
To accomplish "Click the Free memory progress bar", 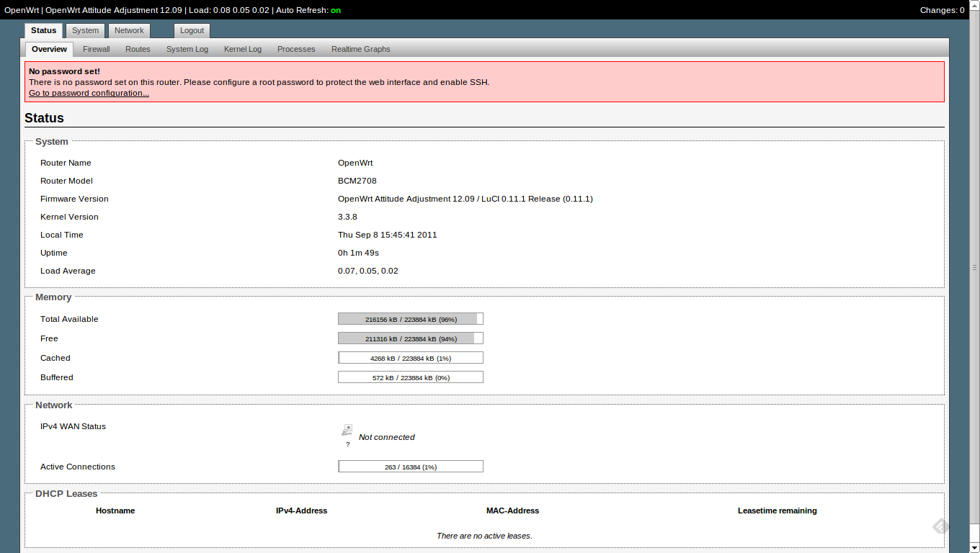I will 411,338.
